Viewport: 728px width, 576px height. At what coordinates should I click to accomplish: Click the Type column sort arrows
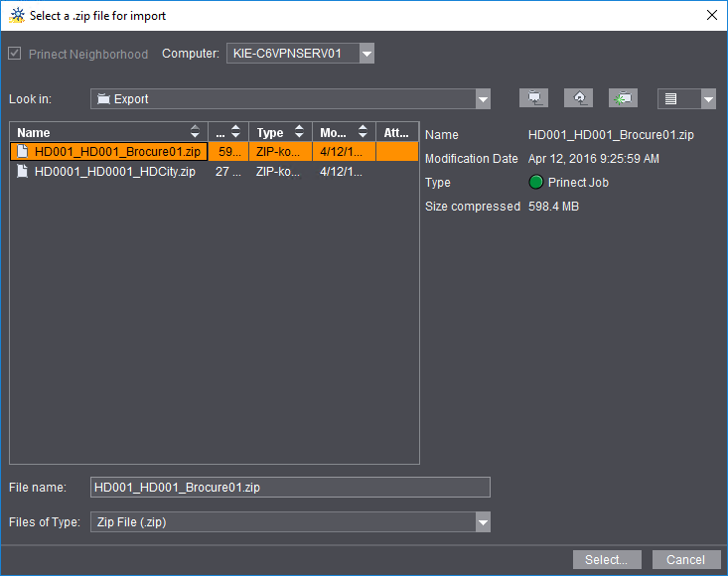click(x=300, y=132)
